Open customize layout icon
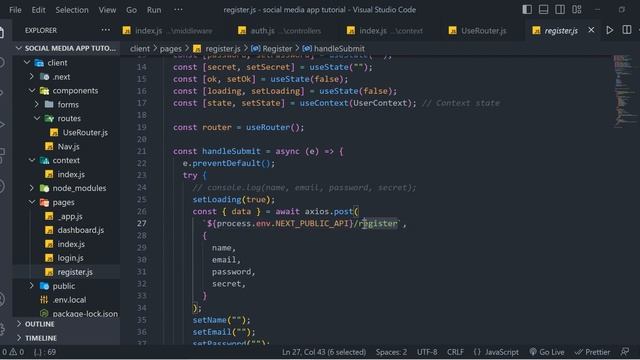Viewport: 640px width, 360px height. click(577, 9)
